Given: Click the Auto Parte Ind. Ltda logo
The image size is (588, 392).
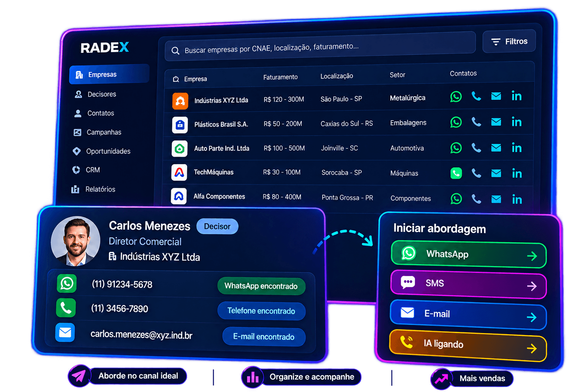Looking at the screenshot, I should coord(180,149).
